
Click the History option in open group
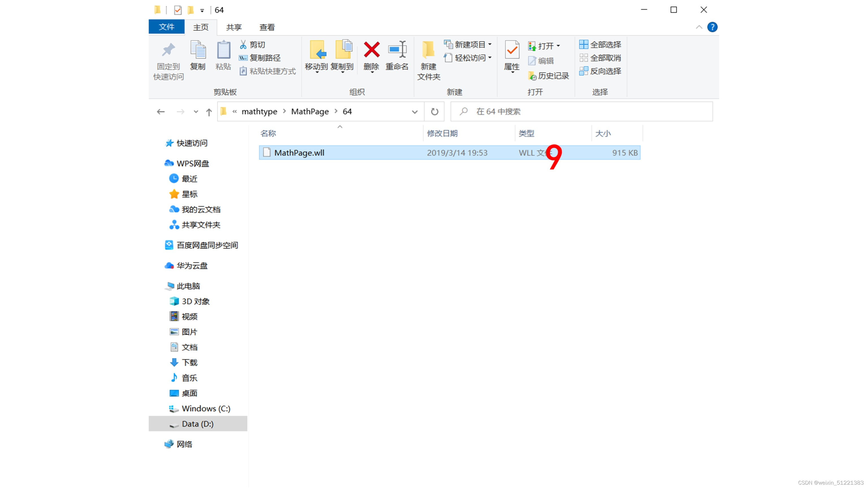tap(549, 76)
